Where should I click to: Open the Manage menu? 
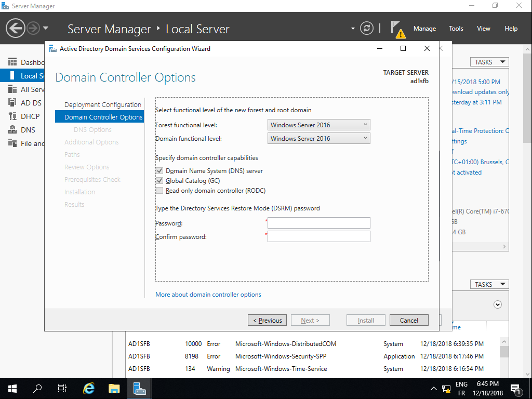(x=424, y=29)
